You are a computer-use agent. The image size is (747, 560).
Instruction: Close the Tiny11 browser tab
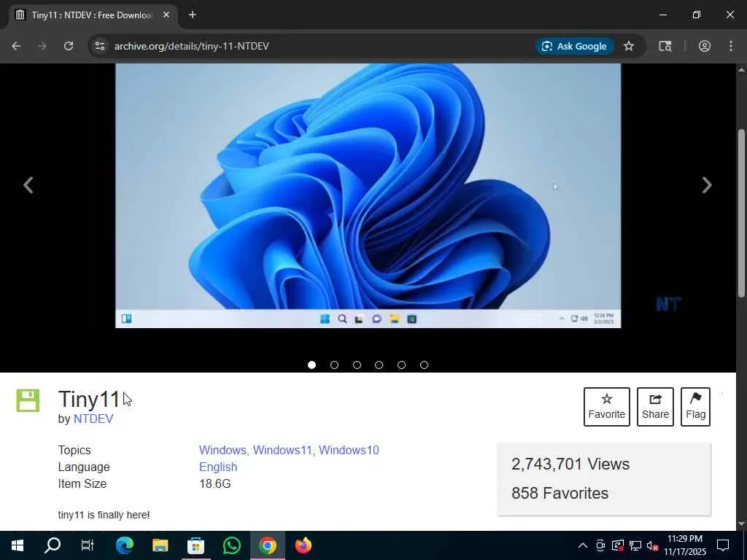tap(166, 15)
